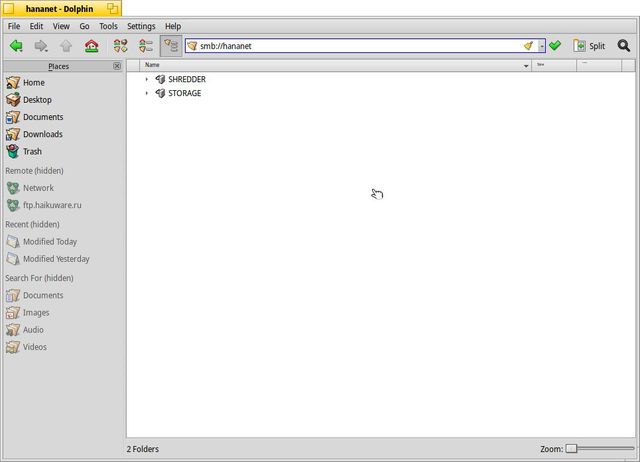Open the Home folder toolbar icon
The height and width of the screenshot is (462, 640).
click(x=91, y=46)
